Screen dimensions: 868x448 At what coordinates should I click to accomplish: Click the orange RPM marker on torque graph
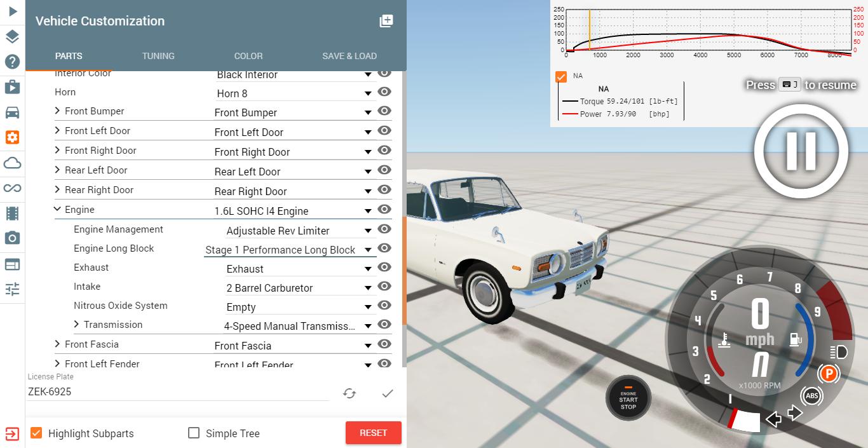click(x=590, y=30)
